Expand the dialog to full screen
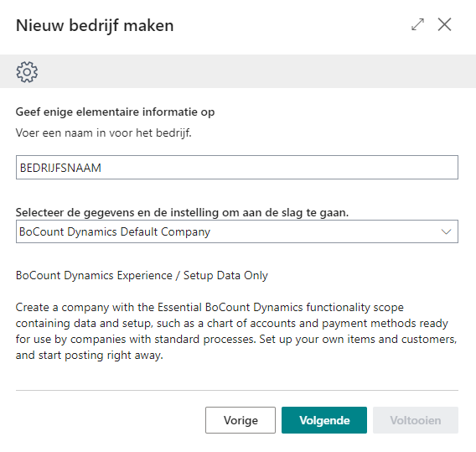Image resolution: width=476 pixels, height=452 pixels. [417, 24]
